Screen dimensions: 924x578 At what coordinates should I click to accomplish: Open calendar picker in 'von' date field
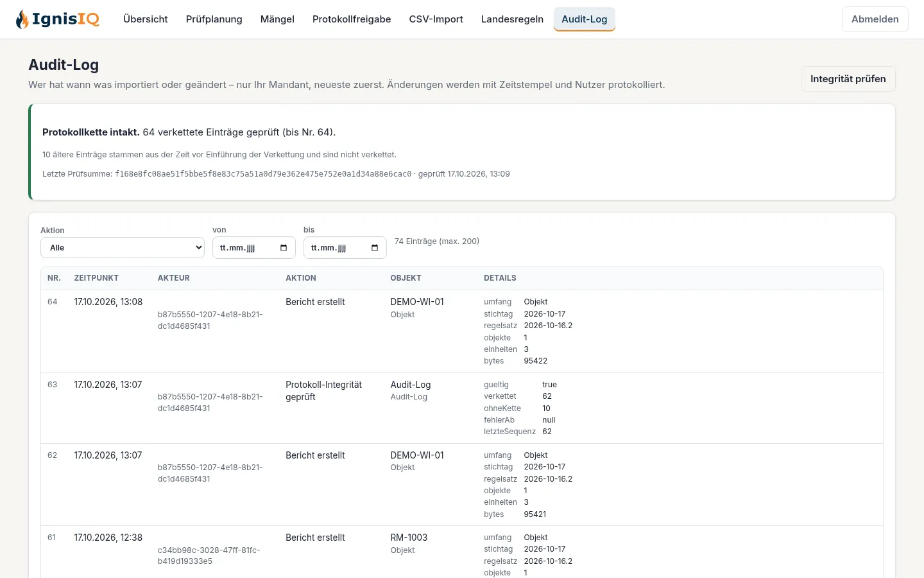[284, 248]
